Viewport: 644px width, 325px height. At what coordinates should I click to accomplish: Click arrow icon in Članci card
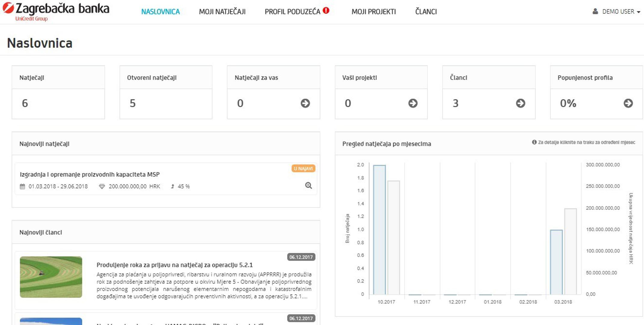(x=520, y=103)
